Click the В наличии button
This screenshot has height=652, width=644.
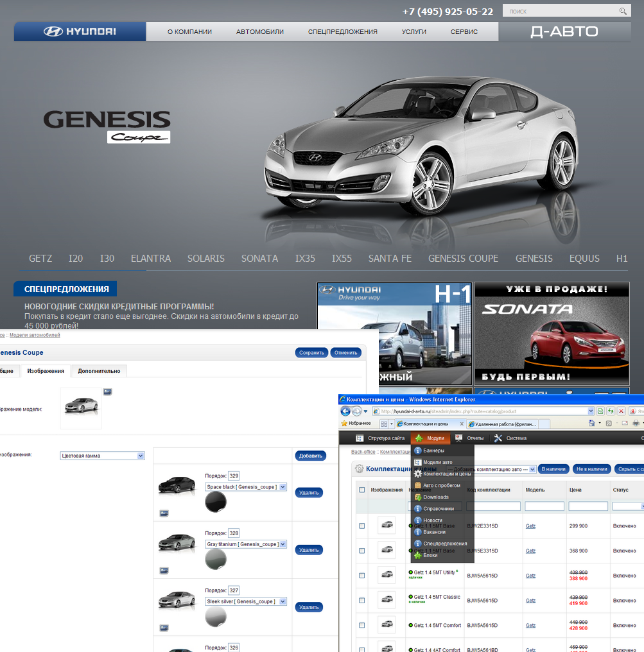553,469
